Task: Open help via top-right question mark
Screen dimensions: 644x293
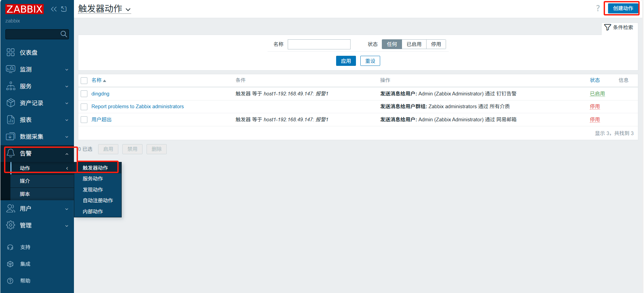Action: pyautogui.click(x=598, y=8)
